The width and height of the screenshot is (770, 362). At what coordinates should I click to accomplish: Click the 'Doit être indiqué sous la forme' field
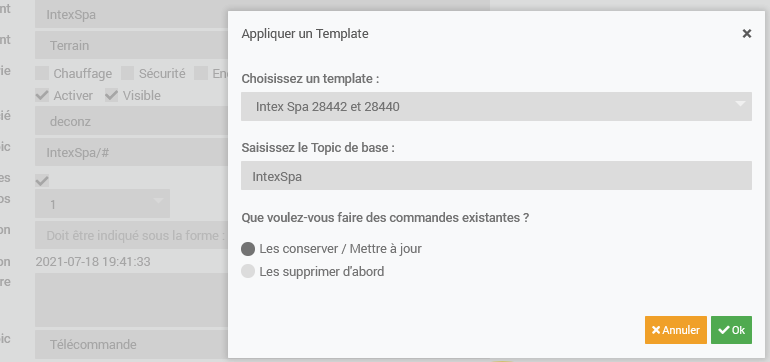pyautogui.click(x=131, y=235)
